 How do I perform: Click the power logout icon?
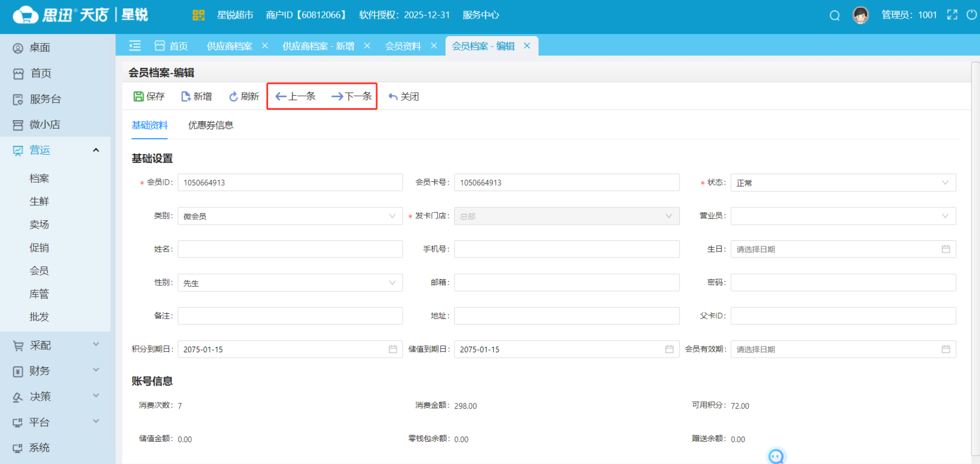click(x=971, y=15)
